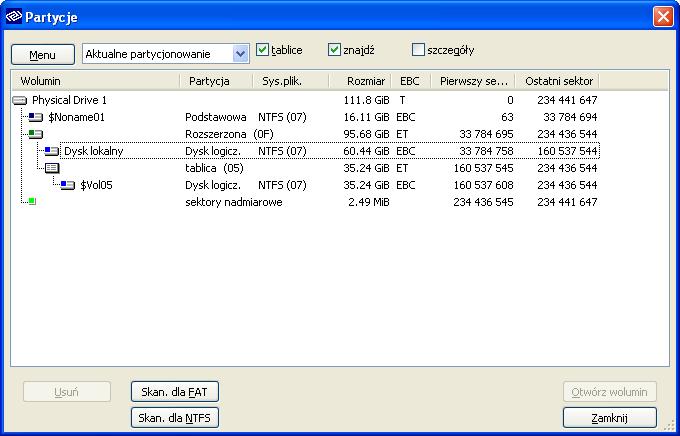Click the $Noname01 partition icon
The height and width of the screenshot is (436, 680).
36,117
